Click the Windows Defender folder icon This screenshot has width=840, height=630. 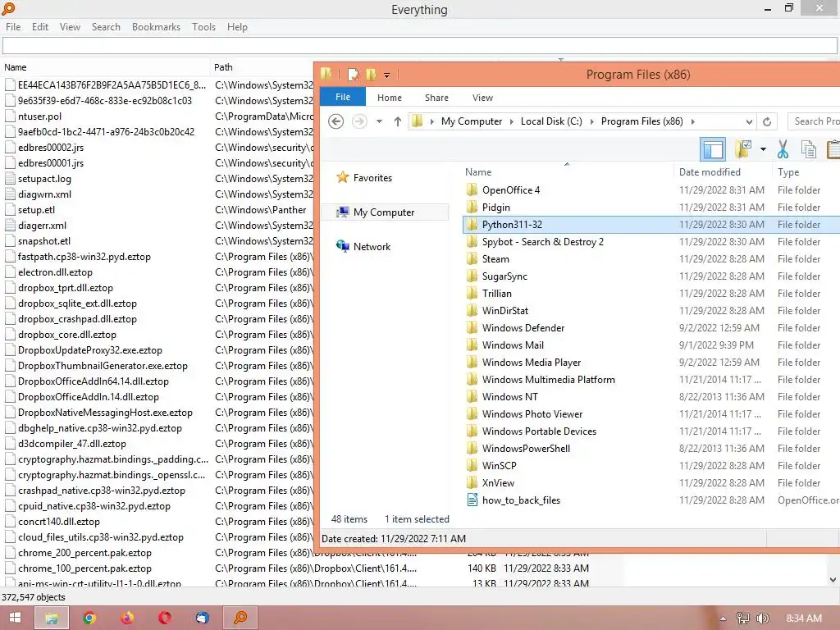coord(472,328)
